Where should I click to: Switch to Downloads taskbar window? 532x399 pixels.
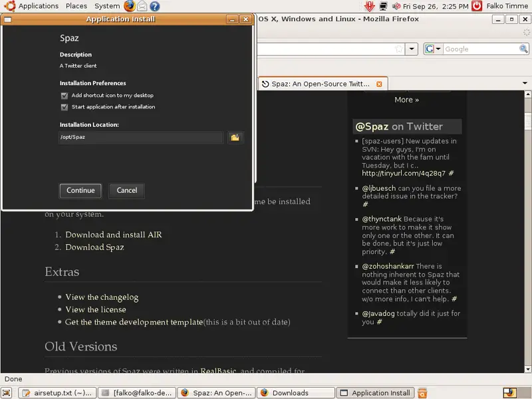coord(296,393)
